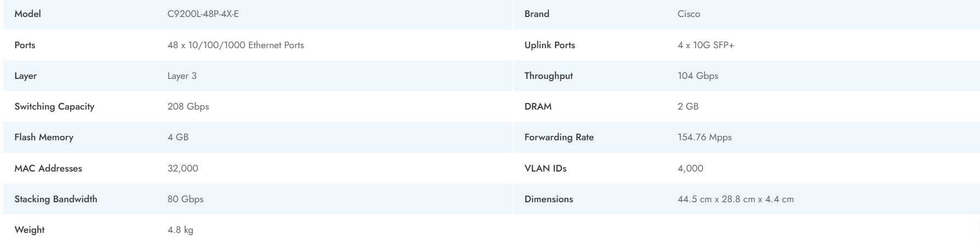Click the Throughput label

[x=548, y=76]
